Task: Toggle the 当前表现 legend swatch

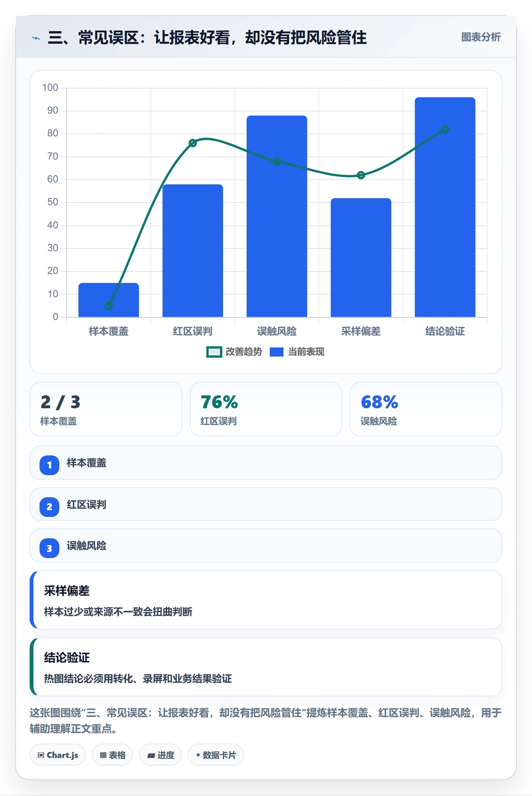Action: 277,352
